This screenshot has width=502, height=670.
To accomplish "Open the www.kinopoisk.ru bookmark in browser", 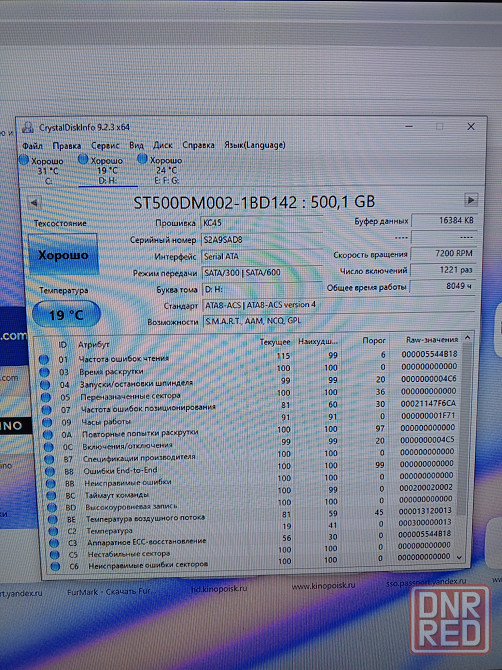I will [x=323, y=585].
